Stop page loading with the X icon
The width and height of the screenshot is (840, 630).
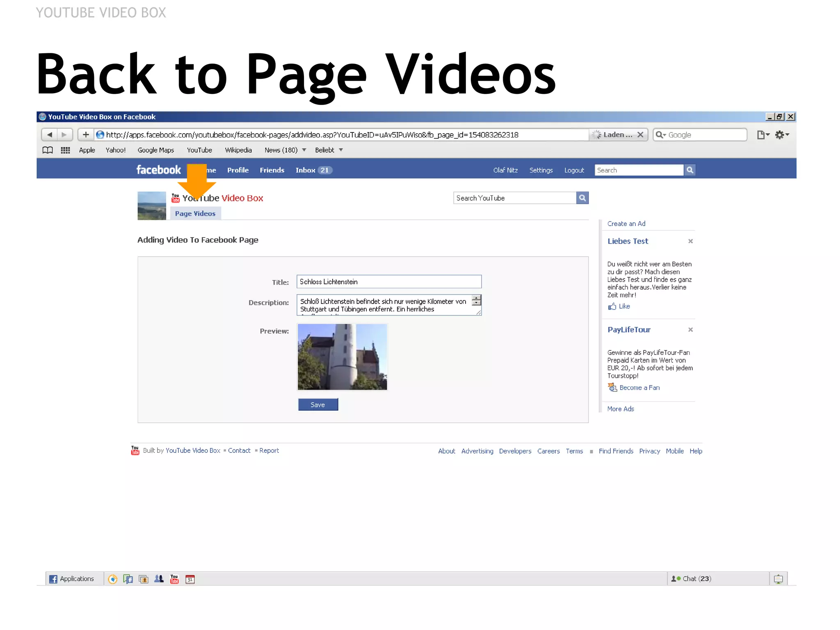tap(640, 135)
